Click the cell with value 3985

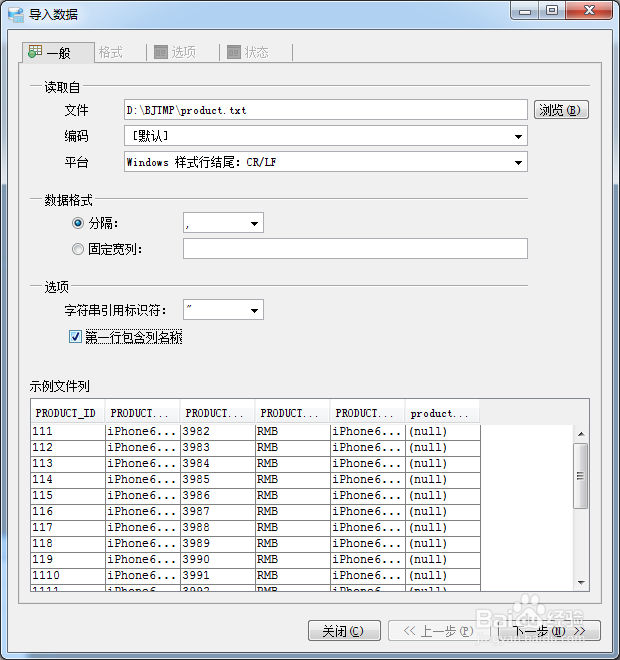[x=218, y=479]
